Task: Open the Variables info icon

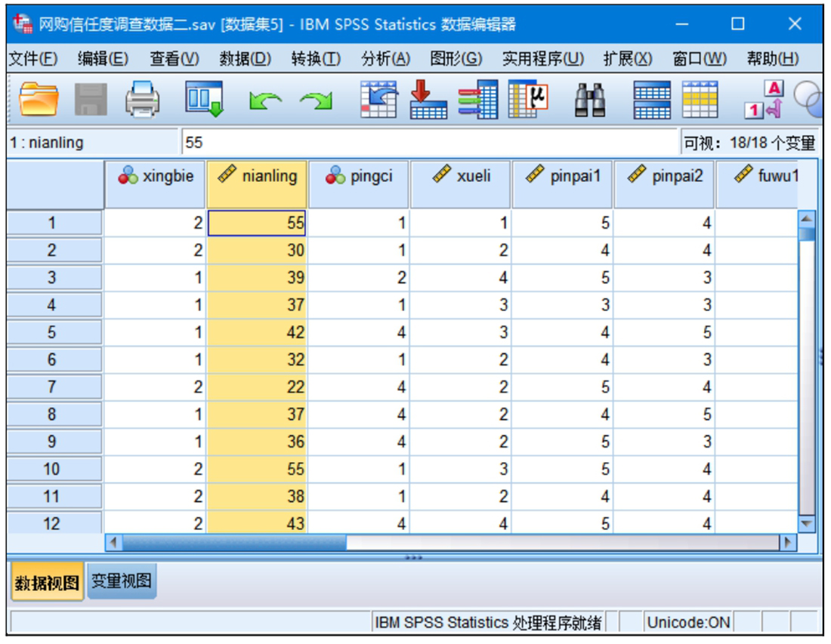Action: coord(478,100)
